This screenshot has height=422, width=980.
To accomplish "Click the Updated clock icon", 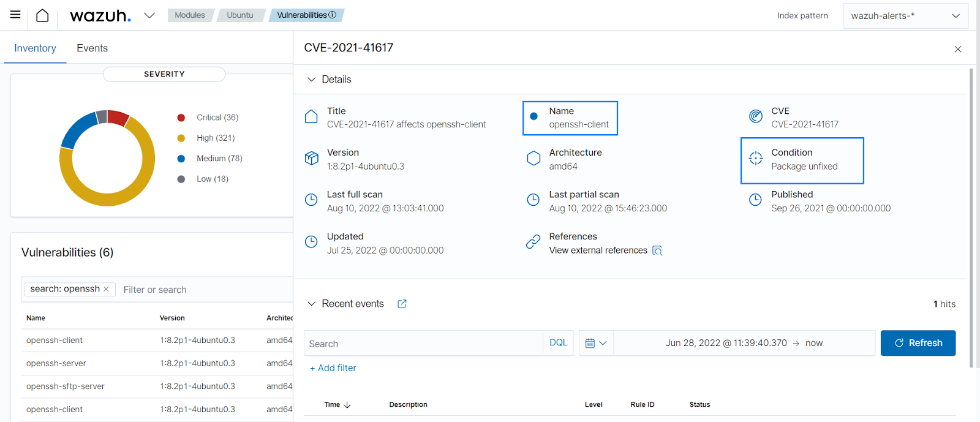I will [x=311, y=242].
